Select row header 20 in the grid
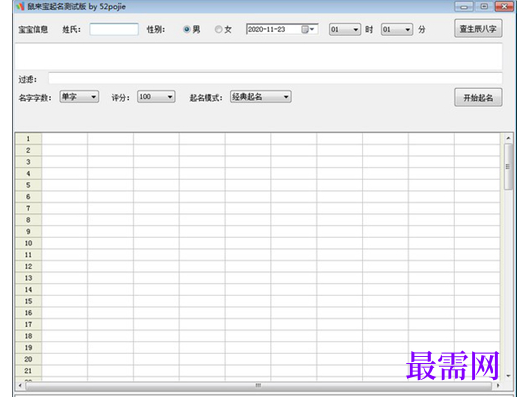Screen dimensions: 518x397 pyautogui.click(x=28, y=359)
